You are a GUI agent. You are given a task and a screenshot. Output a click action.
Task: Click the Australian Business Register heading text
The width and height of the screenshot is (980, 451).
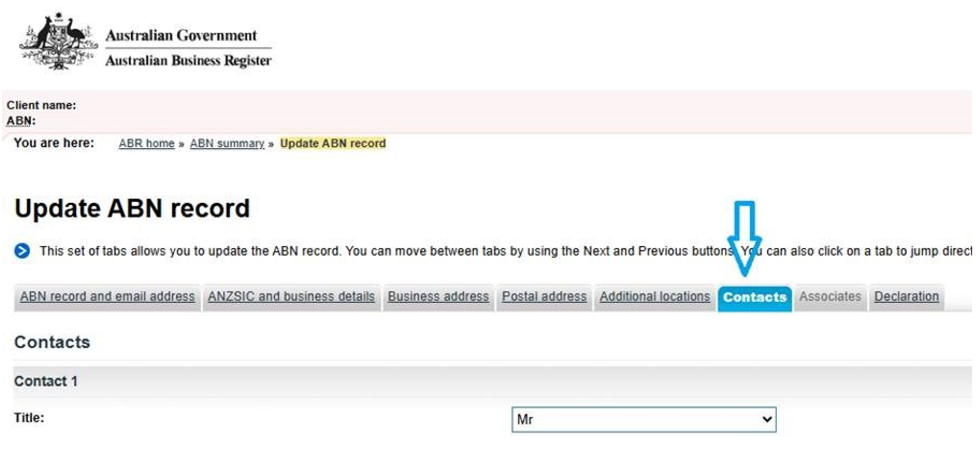coord(188,61)
